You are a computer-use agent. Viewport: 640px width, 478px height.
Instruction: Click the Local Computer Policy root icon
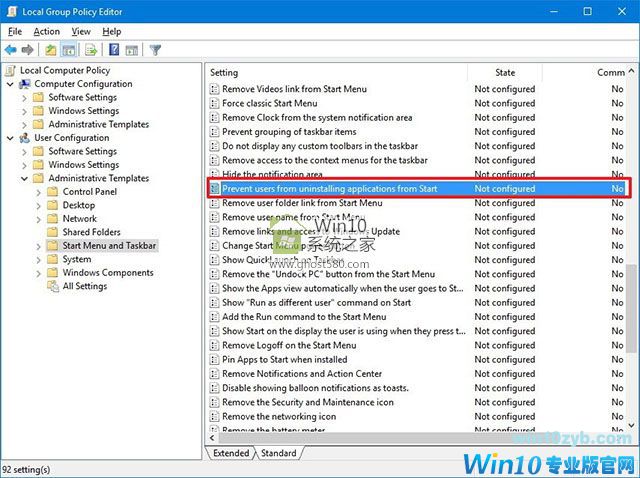(x=11, y=71)
